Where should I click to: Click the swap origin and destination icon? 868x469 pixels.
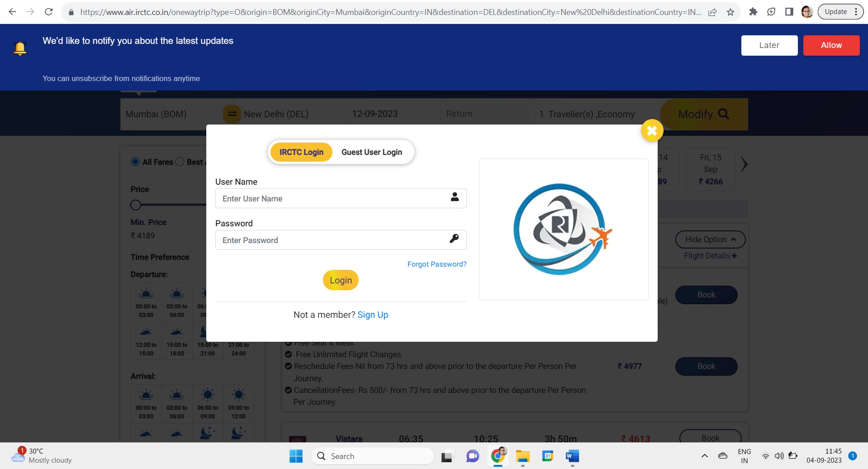click(232, 114)
